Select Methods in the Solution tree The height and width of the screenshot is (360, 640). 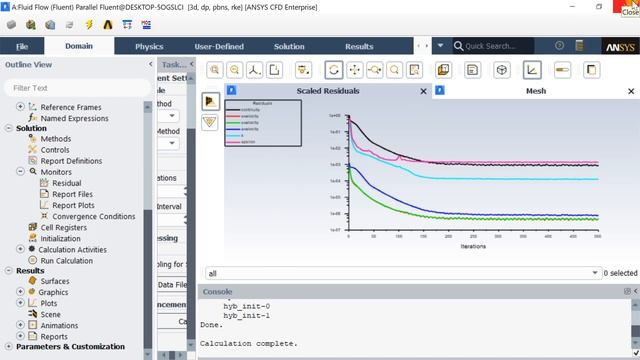[x=56, y=139]
